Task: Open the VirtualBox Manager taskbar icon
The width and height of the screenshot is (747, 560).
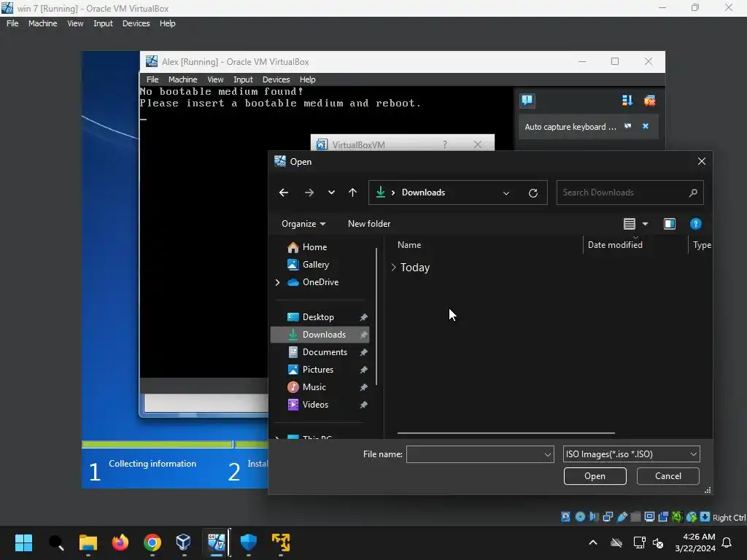Action: click(183, 542)
